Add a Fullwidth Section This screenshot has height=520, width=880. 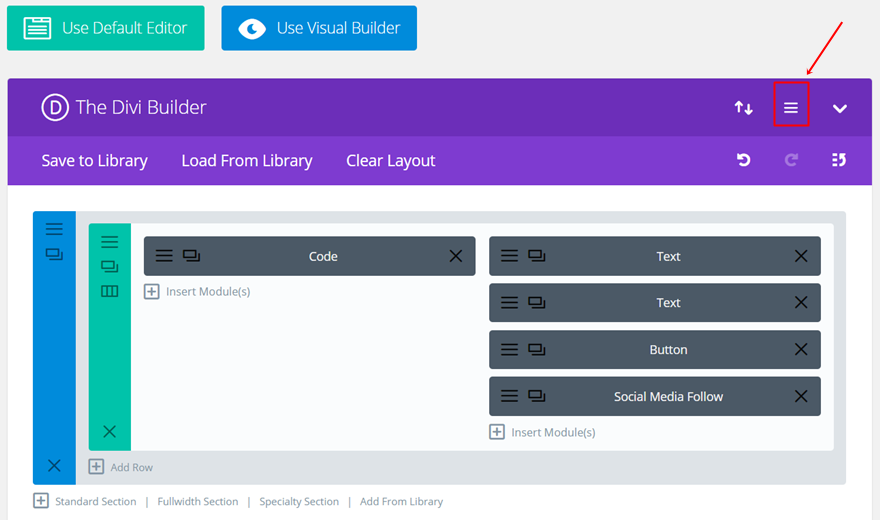tap(198, 501)
